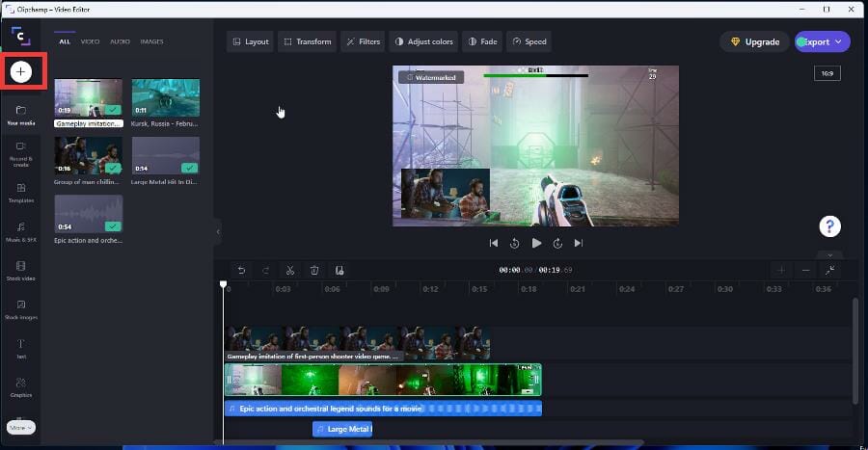Zoom out the timeline

pos(805,270)
